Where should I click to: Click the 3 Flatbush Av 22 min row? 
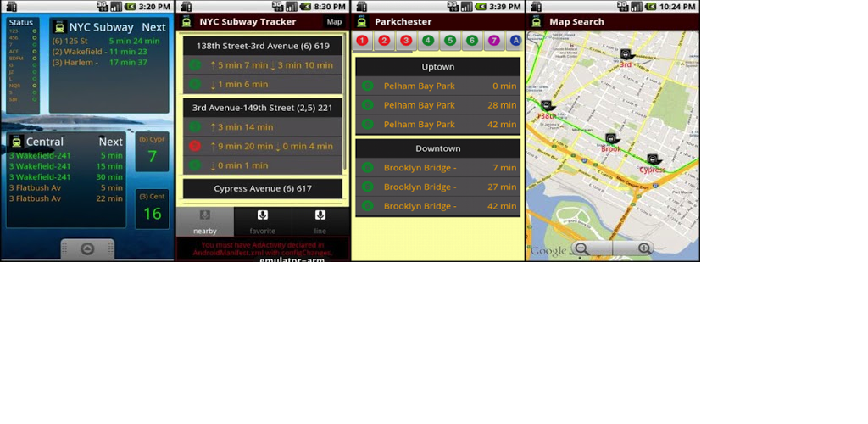66,198
